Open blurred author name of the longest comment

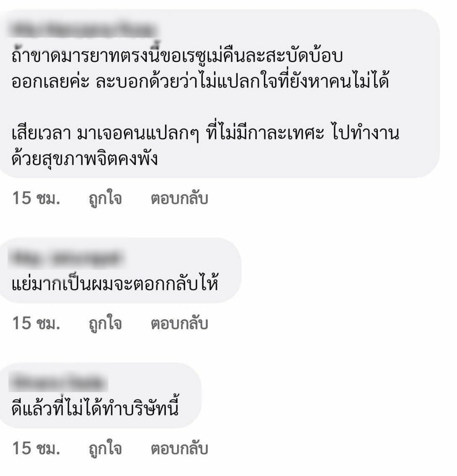(83, 29)
